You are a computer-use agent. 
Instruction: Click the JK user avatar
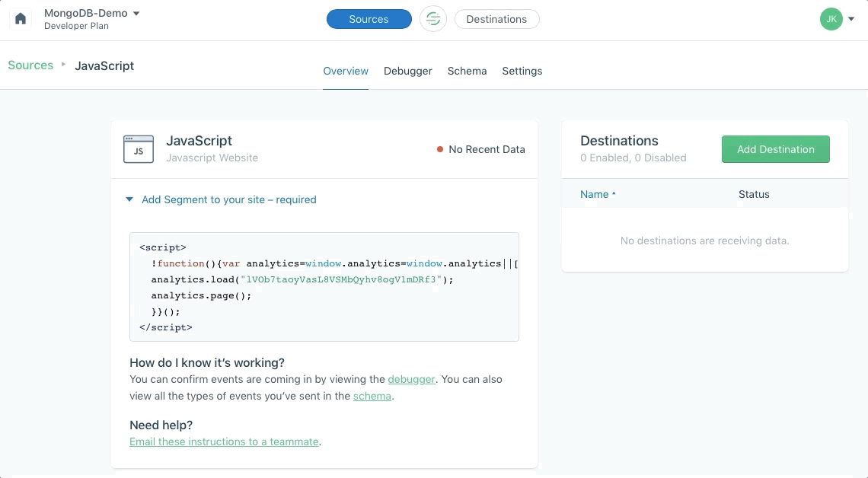tap(831, 19)
